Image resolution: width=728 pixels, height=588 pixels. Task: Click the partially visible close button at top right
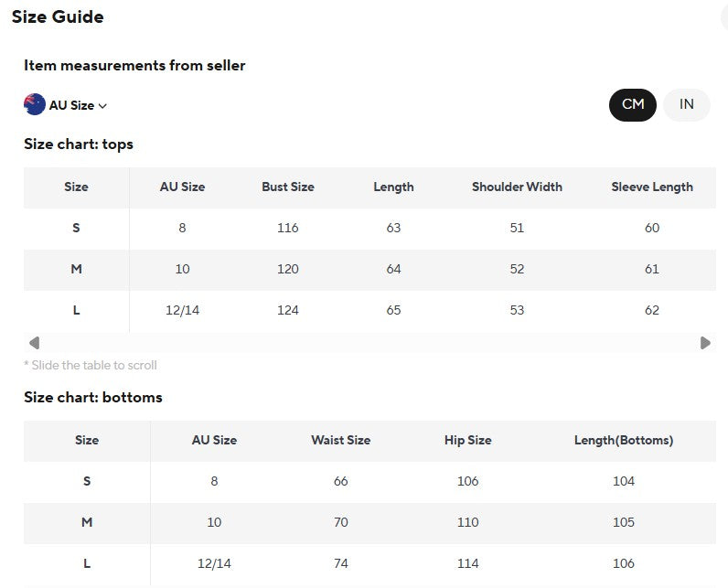(x=724, y=18)
